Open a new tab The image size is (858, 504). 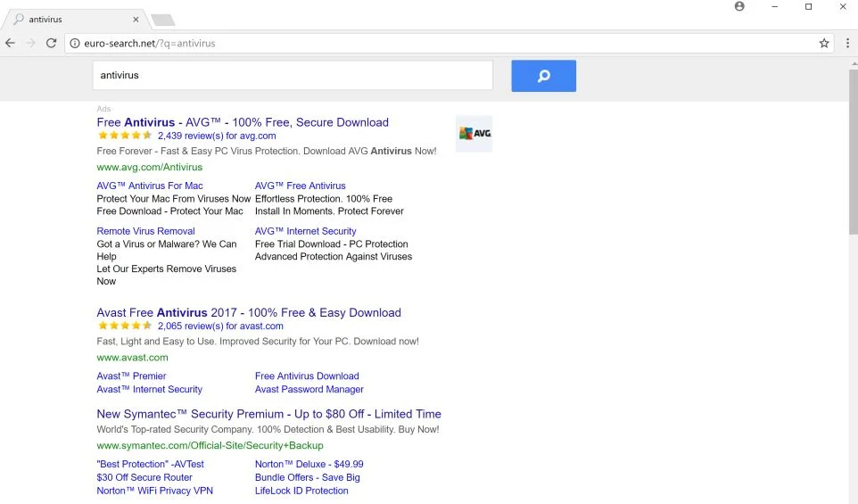click(x=163, y=21)
